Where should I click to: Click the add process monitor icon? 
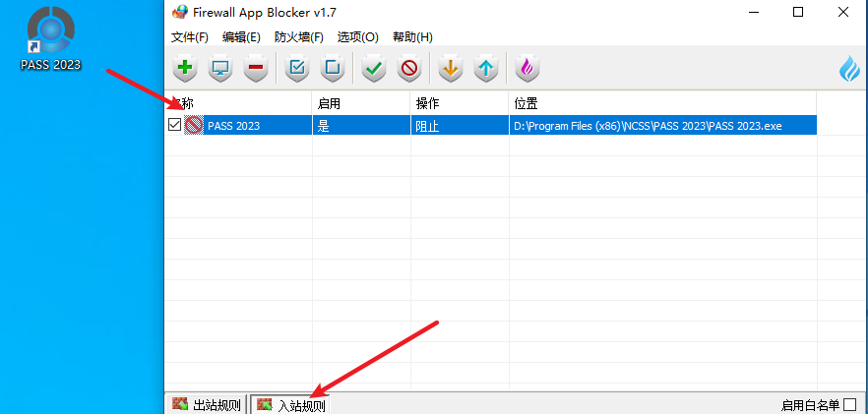click(x=220, y=69)
